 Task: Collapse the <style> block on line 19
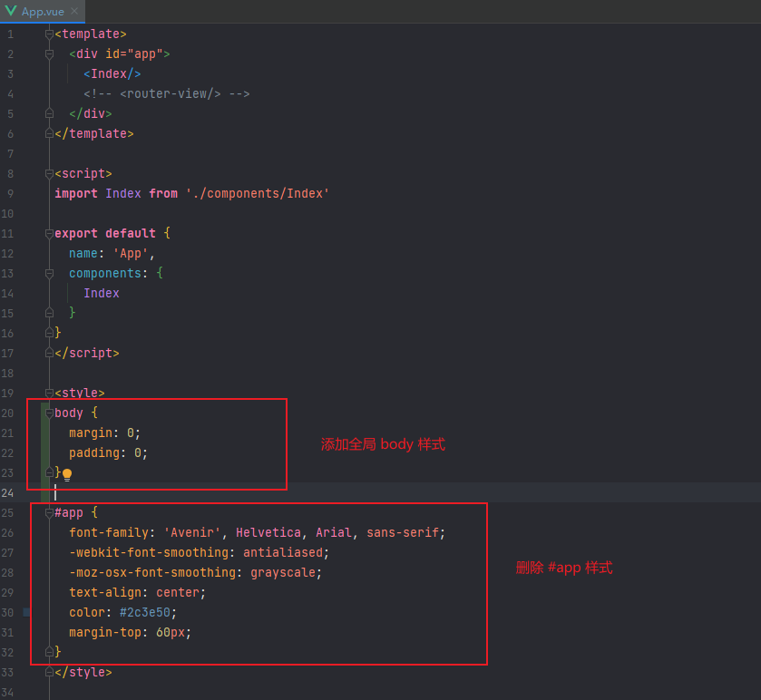(x=49, y=393)
